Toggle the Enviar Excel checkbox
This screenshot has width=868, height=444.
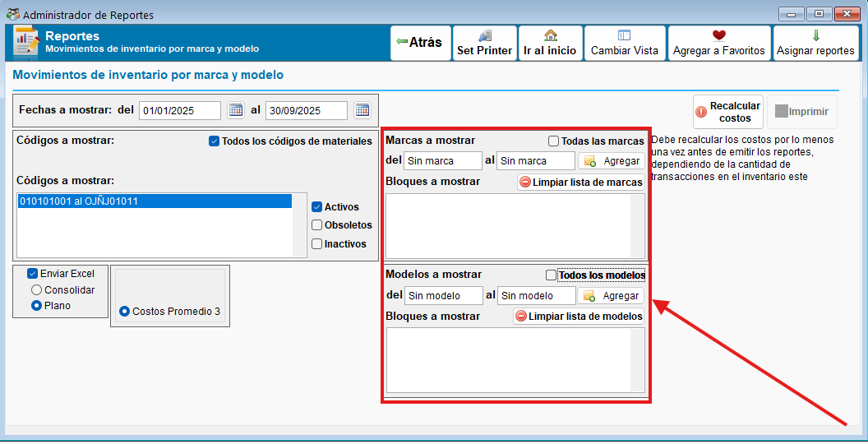point(32,274)
